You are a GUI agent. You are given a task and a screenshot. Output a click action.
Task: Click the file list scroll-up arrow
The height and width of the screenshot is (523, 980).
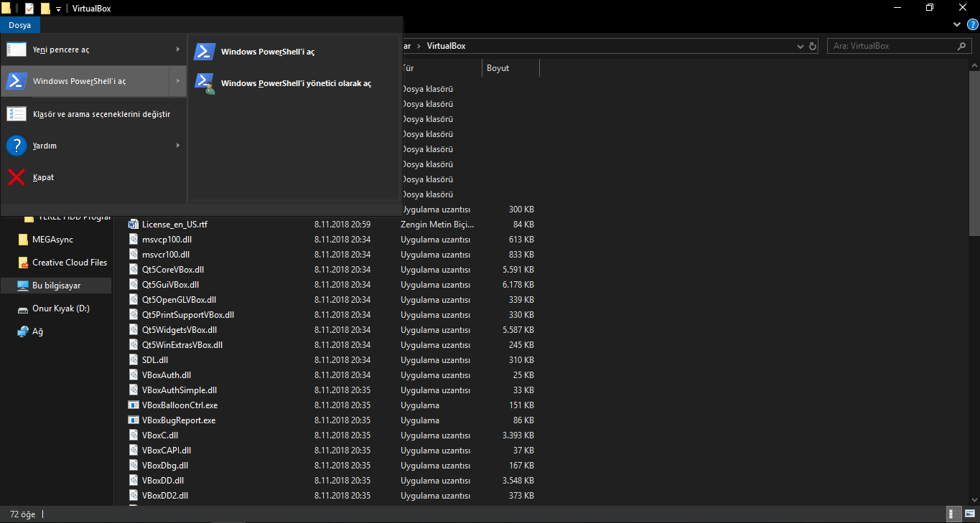[x=974, y=65]
